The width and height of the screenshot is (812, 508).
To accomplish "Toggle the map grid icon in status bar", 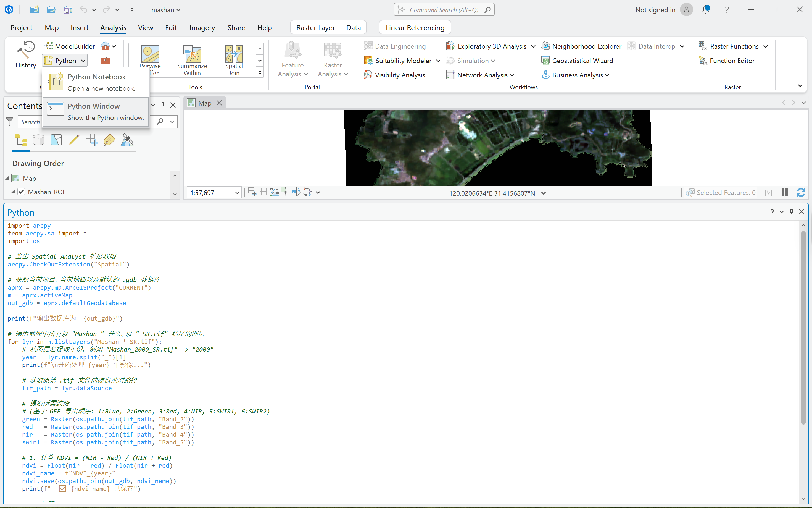I will coord(263,192).
